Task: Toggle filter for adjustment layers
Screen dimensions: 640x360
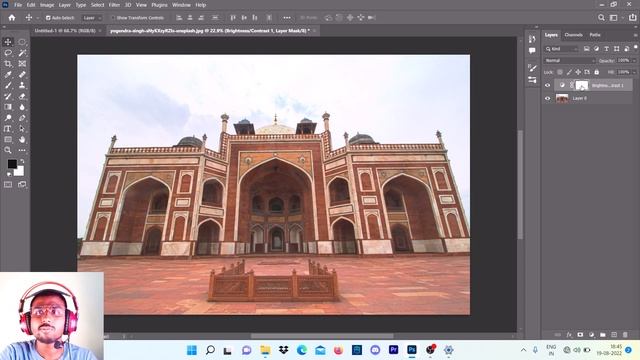Action: point(596,49)
